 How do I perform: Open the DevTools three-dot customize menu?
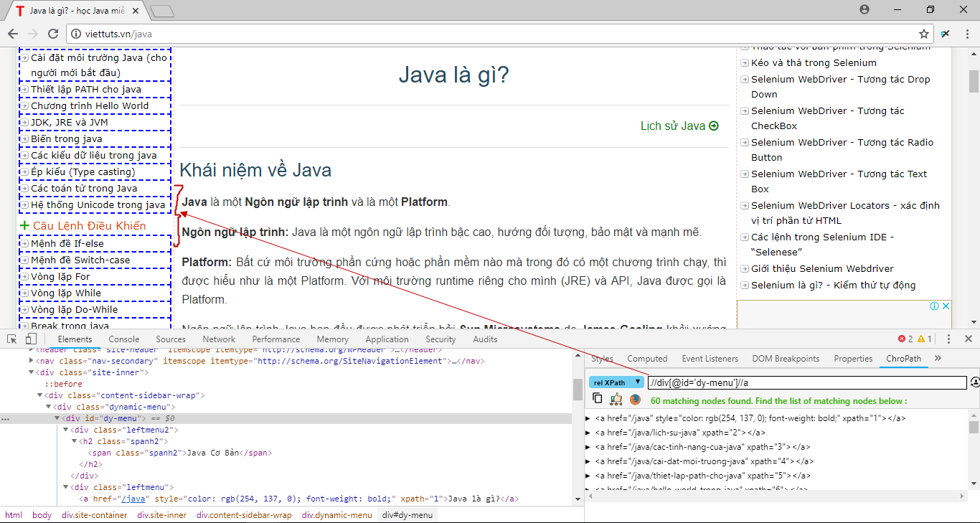pyautogui.click(x=948, y=339)
